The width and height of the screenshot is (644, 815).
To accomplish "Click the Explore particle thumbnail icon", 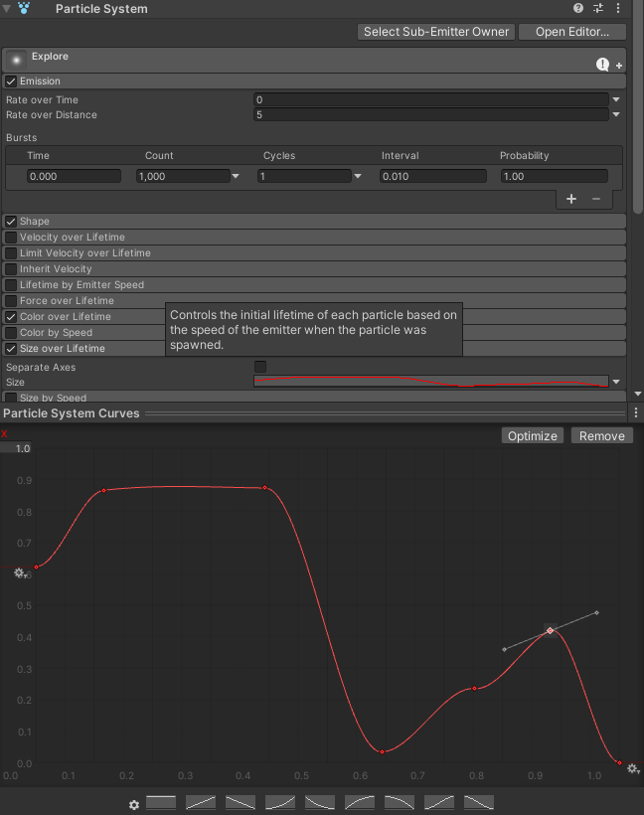I will pyautogui.click(x=16, y=61).
